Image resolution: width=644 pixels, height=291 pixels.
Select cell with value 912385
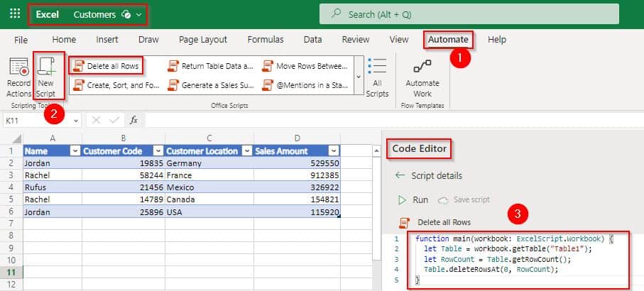[x=297, y=175]
